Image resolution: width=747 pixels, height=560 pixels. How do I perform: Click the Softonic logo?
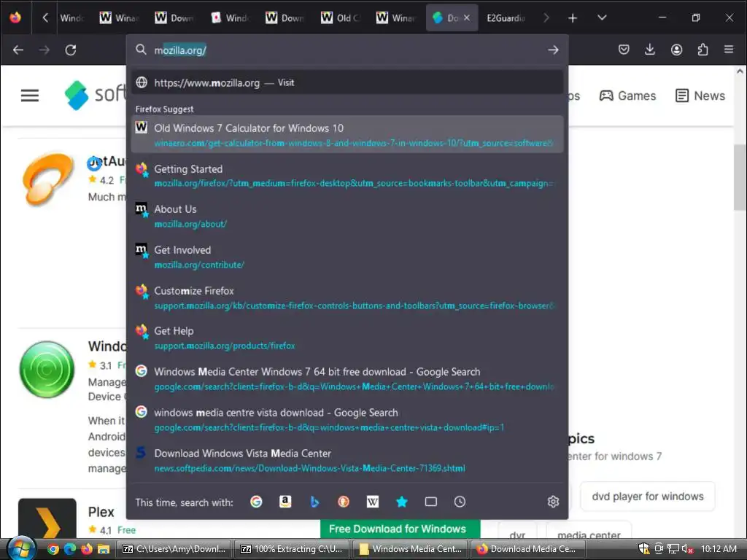[96, 95]
